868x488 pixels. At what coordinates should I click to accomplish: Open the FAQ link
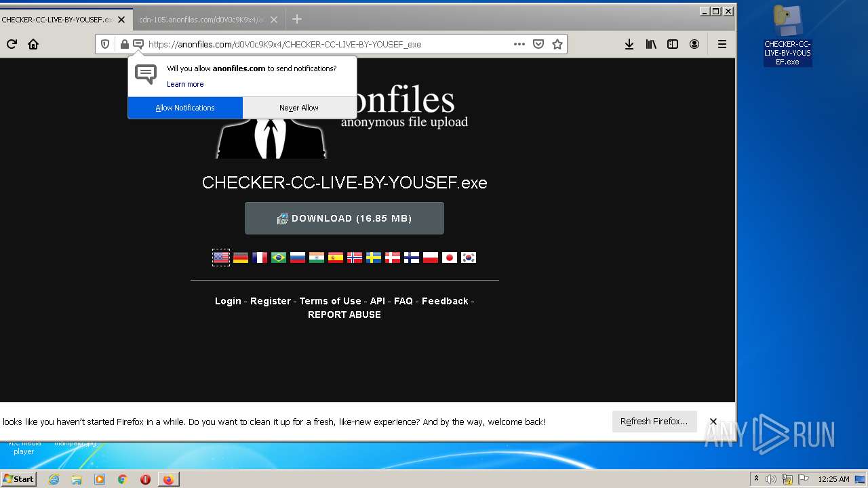point(403,301)
